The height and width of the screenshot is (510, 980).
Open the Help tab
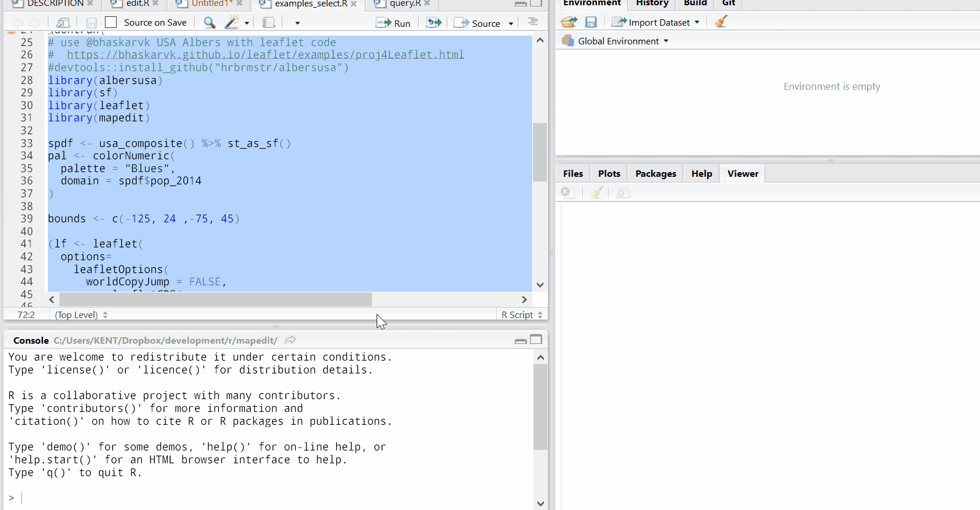[702, 174]
